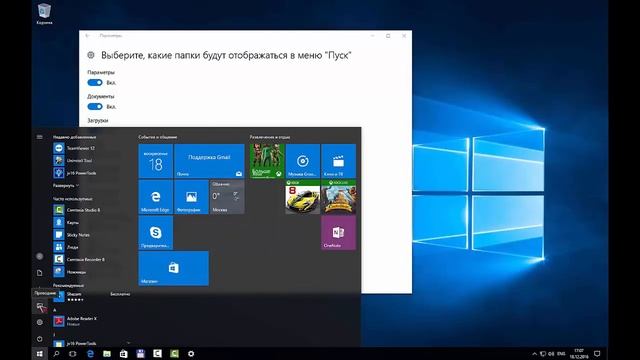Open the OneNote tile

(x=338, y=232)
